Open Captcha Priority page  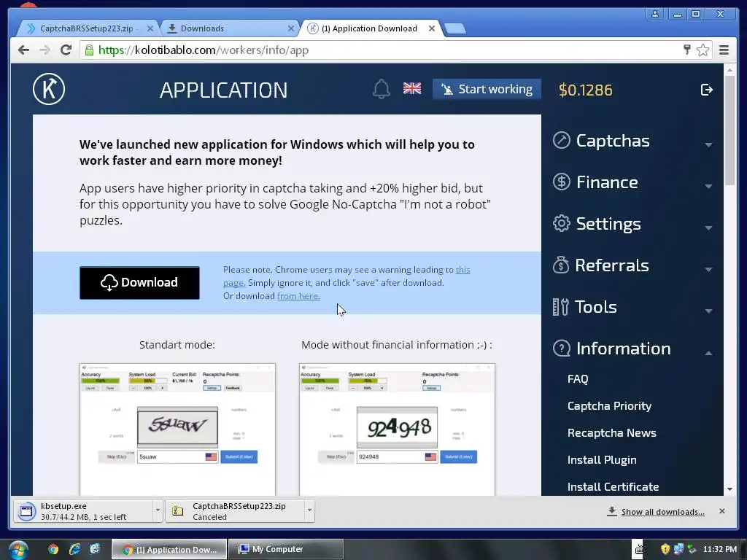[x=609, y=405]
